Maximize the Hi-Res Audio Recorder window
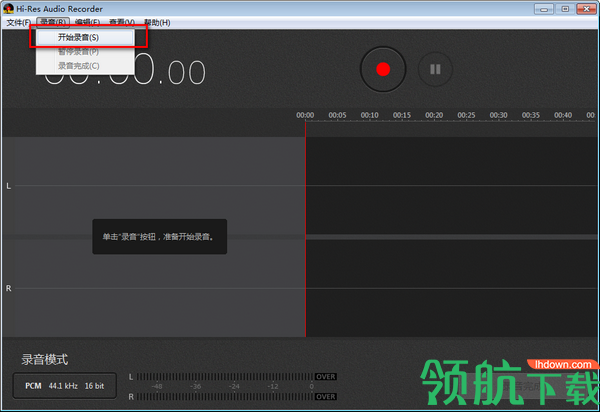Screen dimensions: 600x412 pyautogui.click(x=565, y=9)
